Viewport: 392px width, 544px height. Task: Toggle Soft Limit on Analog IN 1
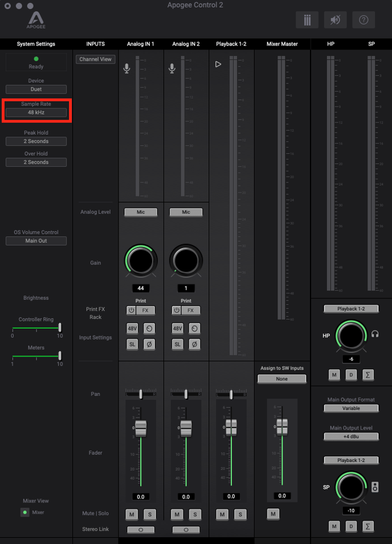pos(132,344)
